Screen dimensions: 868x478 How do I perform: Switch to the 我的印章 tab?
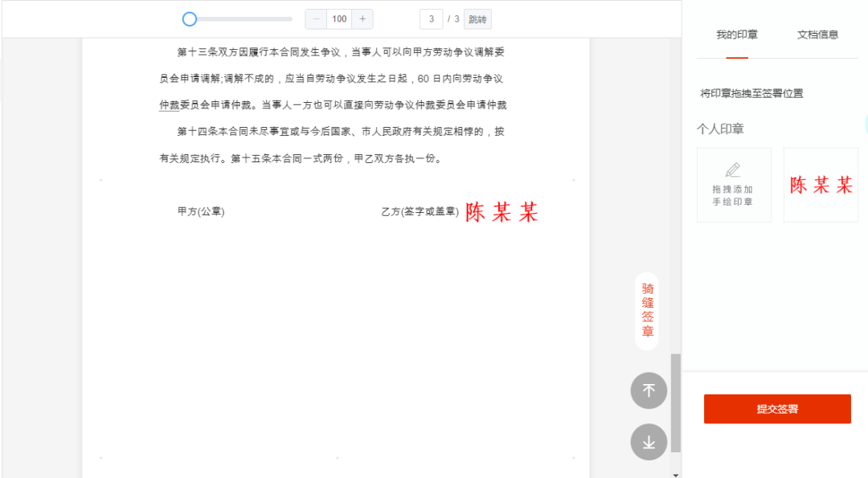(736, 35)
